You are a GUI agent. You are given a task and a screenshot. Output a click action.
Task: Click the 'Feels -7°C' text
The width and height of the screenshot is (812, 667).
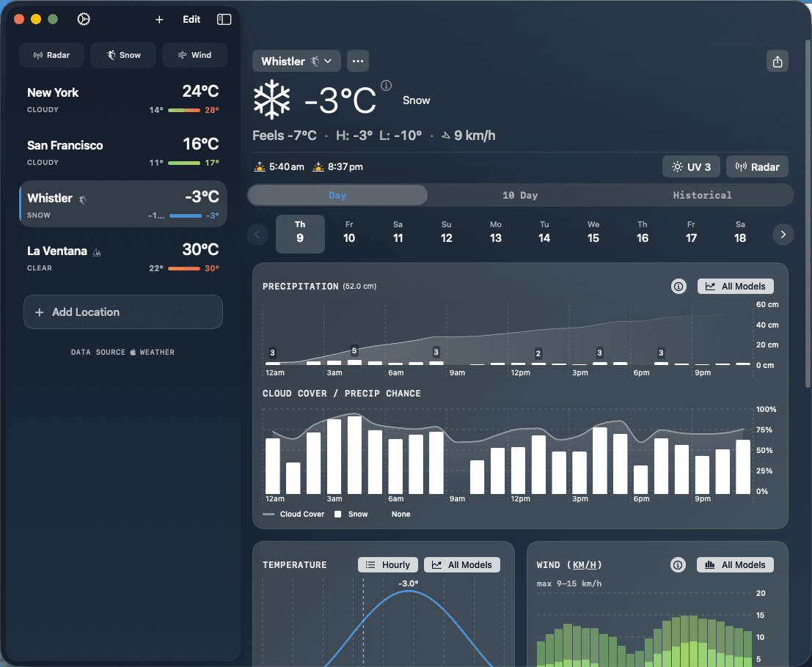point(285,136)
